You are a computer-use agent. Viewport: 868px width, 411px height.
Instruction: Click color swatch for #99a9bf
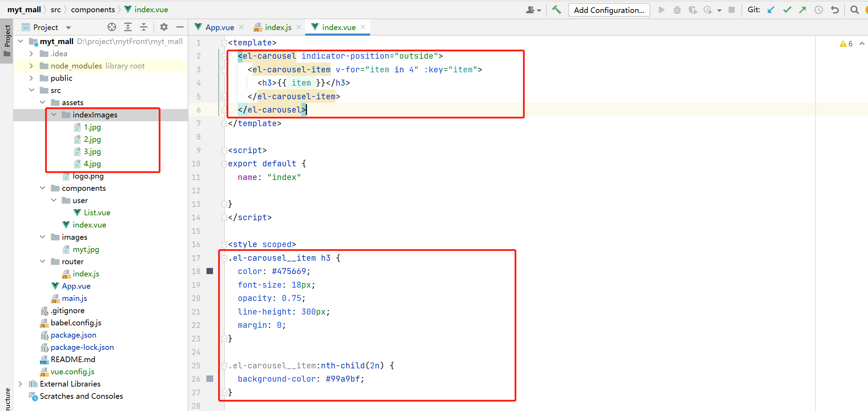point(210,379)
